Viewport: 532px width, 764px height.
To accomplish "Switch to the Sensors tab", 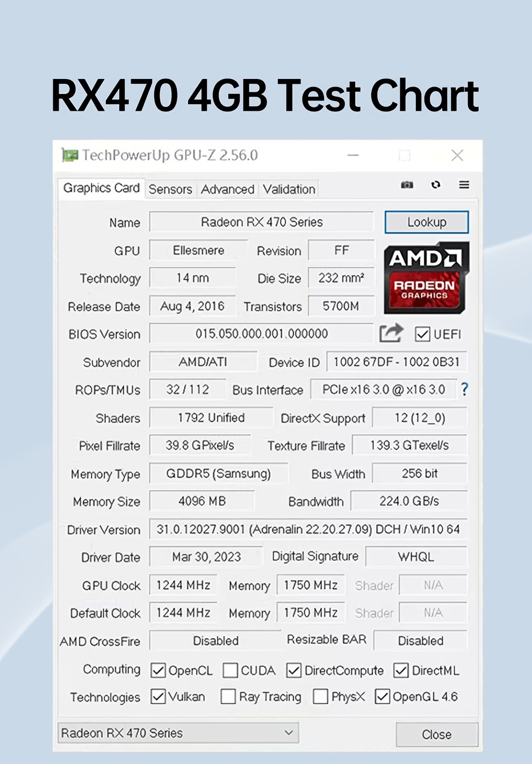I will point(170,189).
